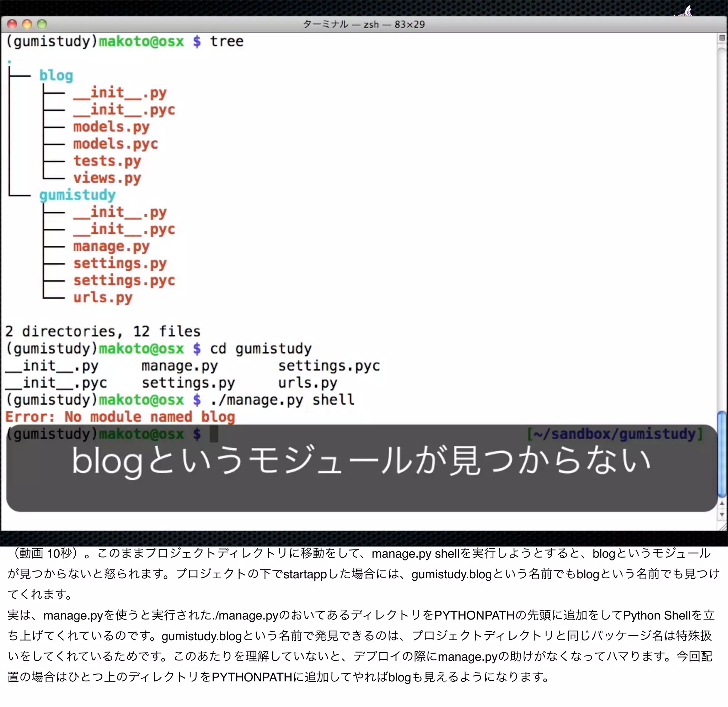Click the blog directory in tree output
This screenshot has width=728, height=707.
point(56,75)
